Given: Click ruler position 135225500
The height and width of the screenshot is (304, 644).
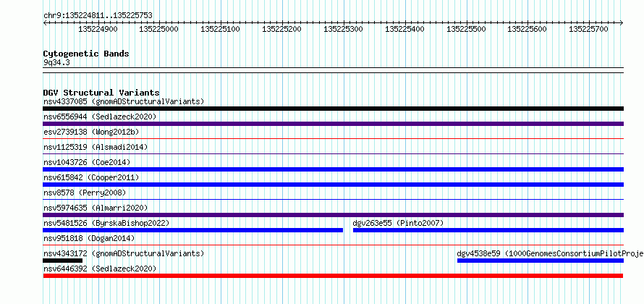Looking at the screenshot, I should (466, 29).
